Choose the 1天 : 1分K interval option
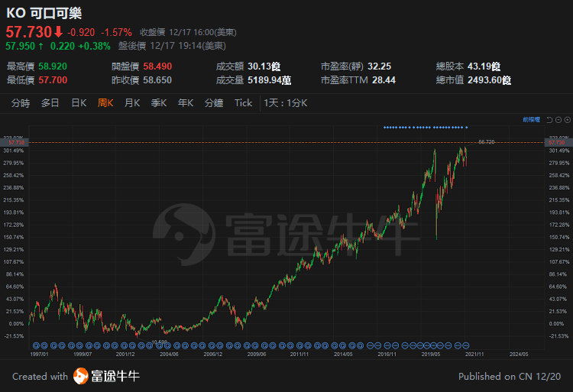 286,103
